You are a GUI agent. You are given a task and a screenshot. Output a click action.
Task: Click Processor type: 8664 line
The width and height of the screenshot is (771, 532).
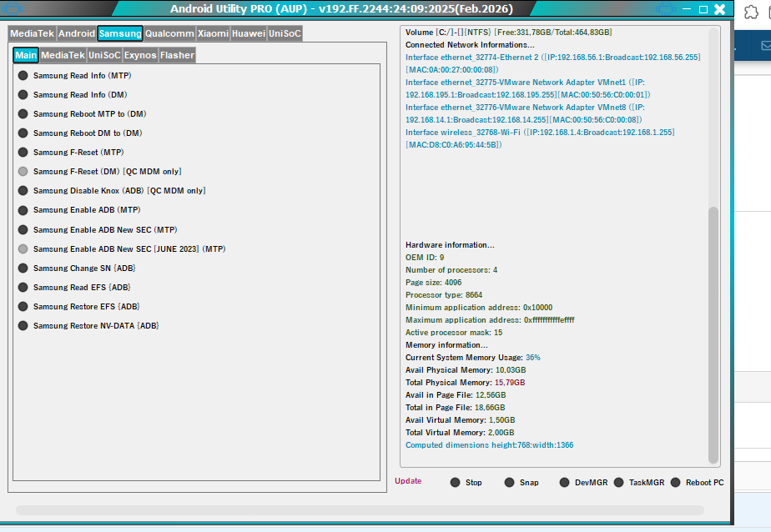(444, 295)
